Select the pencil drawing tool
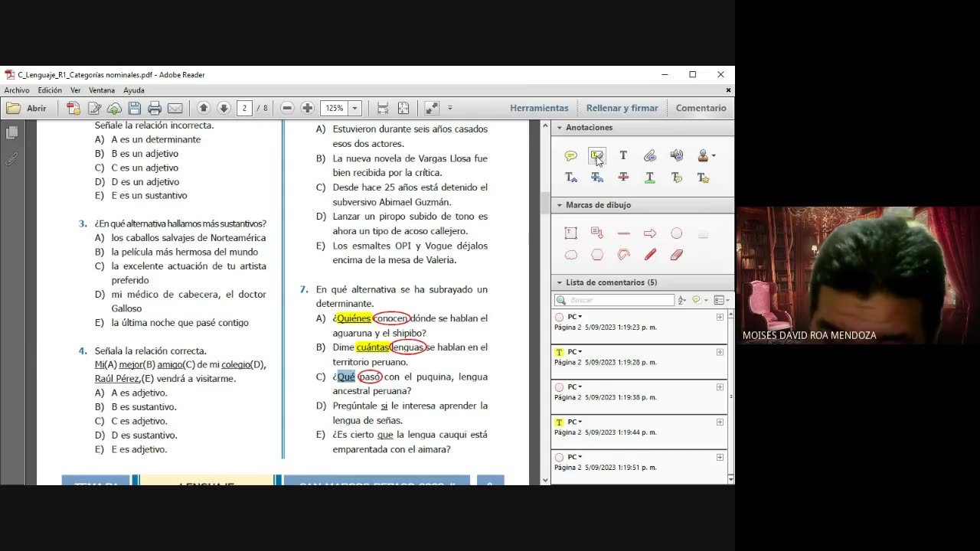Viewport: 980px width, 551px height. click(x=649, y=255)
